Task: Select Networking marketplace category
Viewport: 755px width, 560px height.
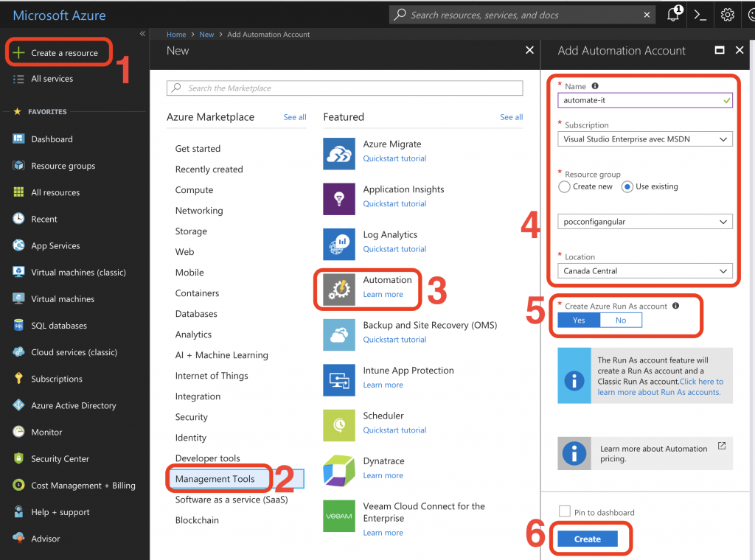Action: 199,210
